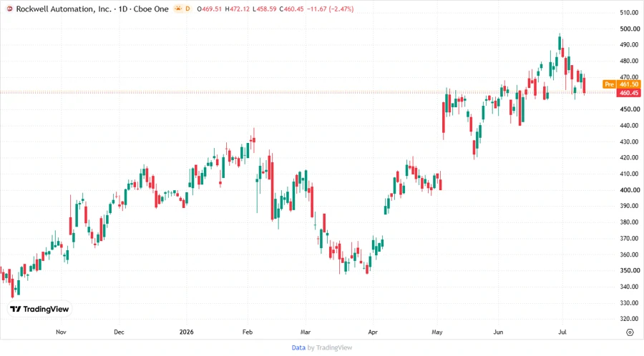Click the low value L458.59
This screenshot has height=356, width=644.
pos(265,9)
